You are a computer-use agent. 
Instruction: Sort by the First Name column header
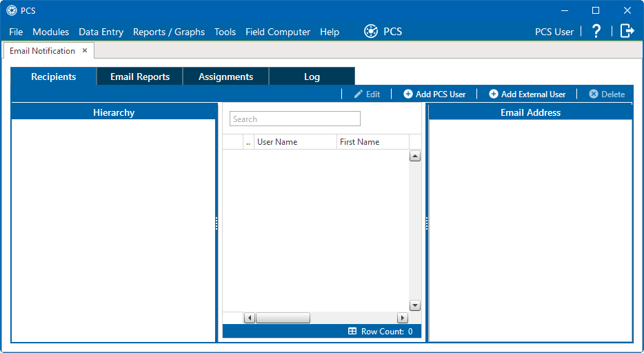click(372, 142)
